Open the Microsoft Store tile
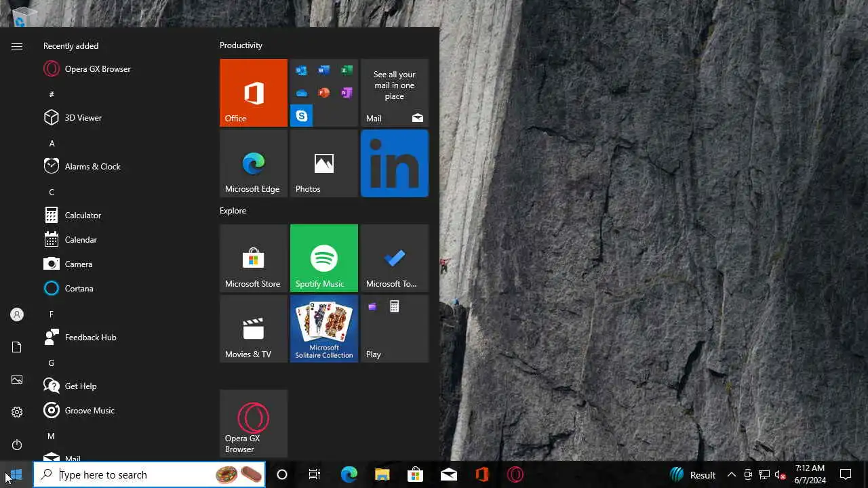The width and height of the screenshot is (868, 488). click(x=254, y=258)
